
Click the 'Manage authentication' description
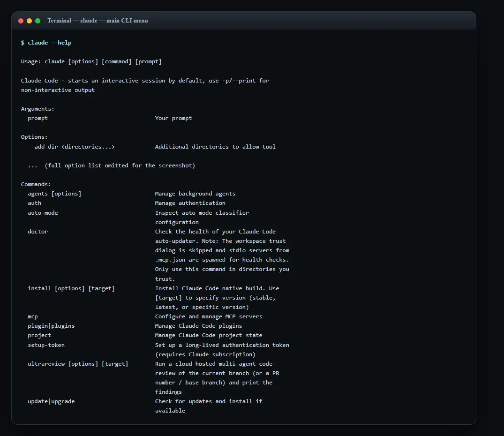(190, 203)
